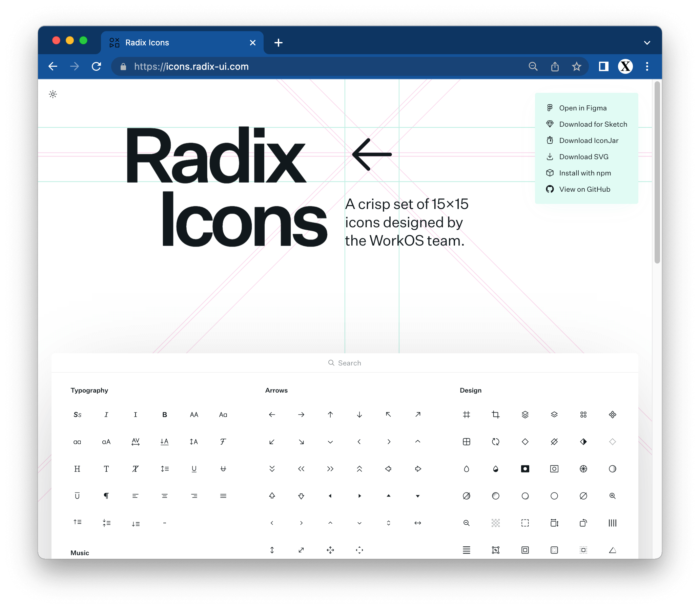Viewport: 700px width, 609px height.
Task: Select the heading H icon
Action: click(77, 470)
